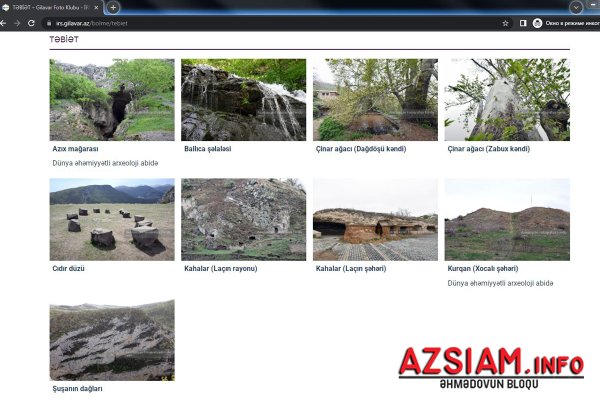The width and height of the screenshot is (600, 400).
Task: Reload the page with the refresh icon
Action: (x=31, y=23)
